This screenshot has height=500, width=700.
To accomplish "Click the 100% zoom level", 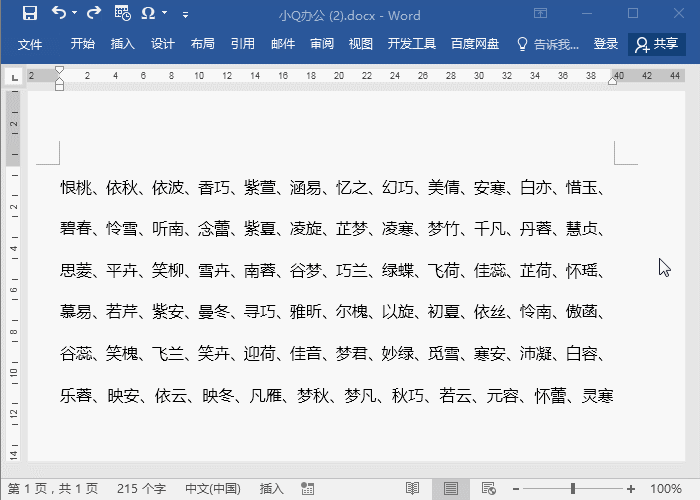I will click(666, 488).
